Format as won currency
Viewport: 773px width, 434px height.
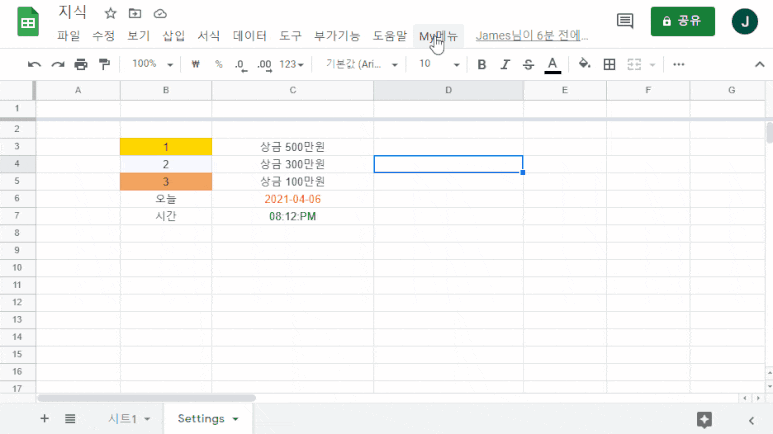[x=195, y=64]
